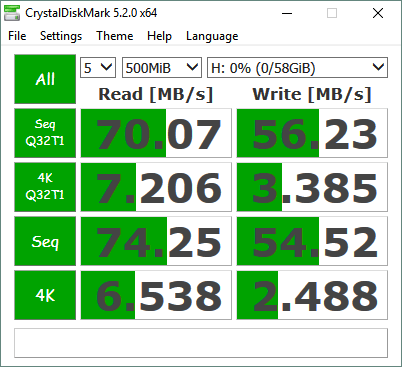
Task: Open the File menu
Action: 17,36
